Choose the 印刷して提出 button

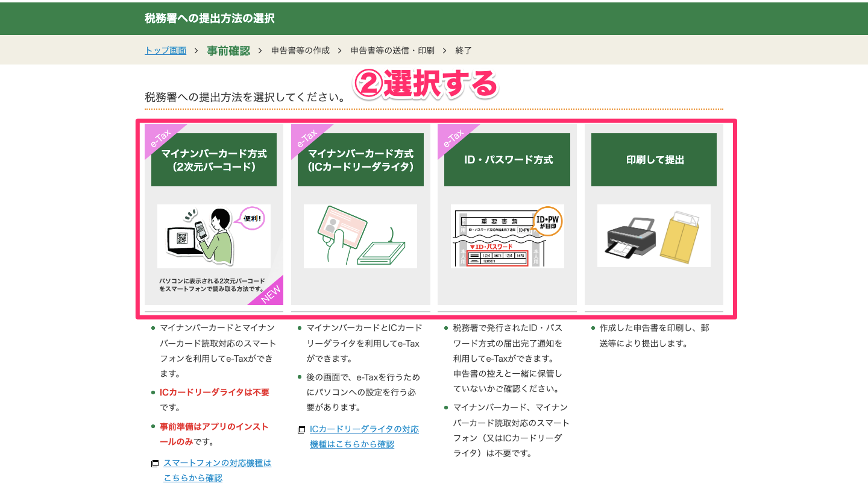pos(654,160)
